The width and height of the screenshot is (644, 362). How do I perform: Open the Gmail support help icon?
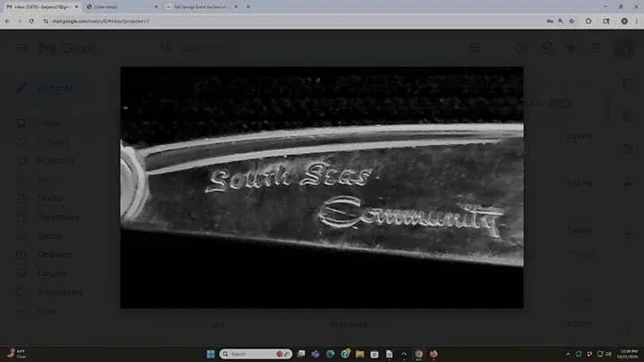point(521,48)
